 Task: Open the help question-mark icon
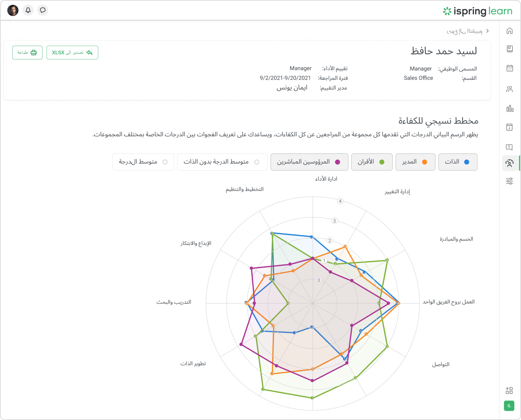pyautogui.click(x=509, y=147)
